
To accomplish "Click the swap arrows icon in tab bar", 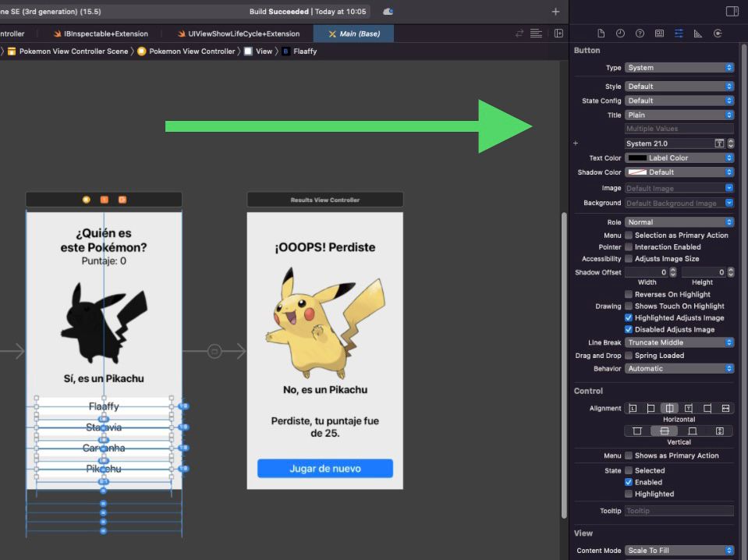I will 519,34.
